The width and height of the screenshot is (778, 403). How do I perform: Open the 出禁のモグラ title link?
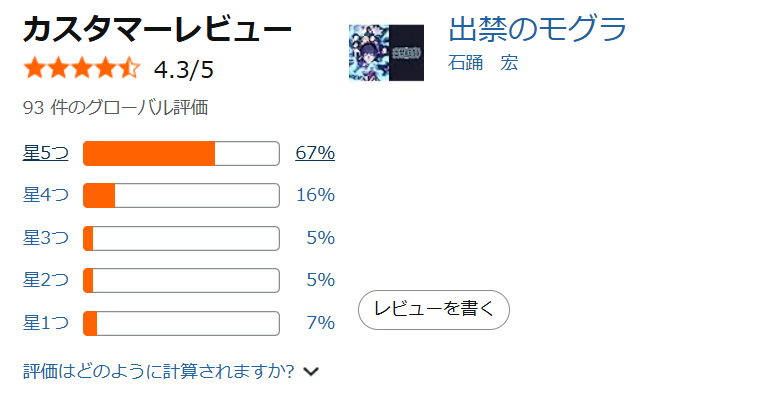(x=537, y=28)
